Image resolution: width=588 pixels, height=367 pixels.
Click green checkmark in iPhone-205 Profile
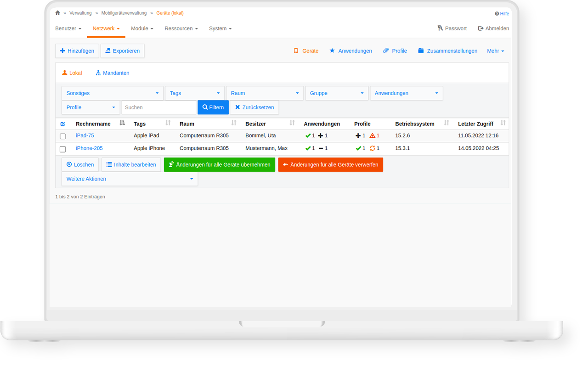358,148
